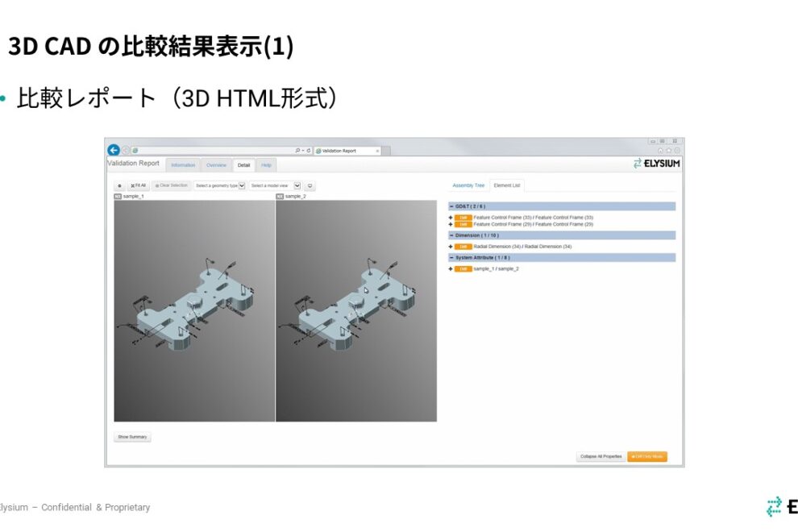Click the Collapse All Properties button
Viewport: 798px width, 532px height.
click(601, 456)
